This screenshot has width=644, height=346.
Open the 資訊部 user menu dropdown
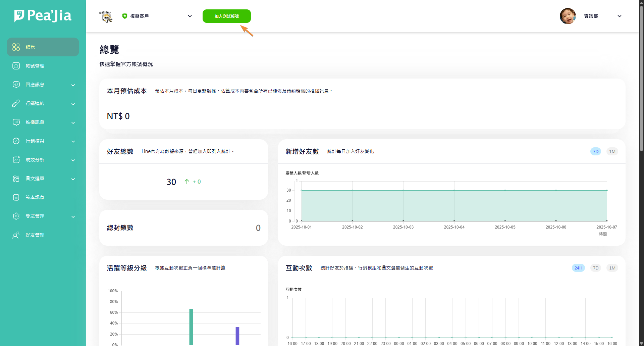619,16
